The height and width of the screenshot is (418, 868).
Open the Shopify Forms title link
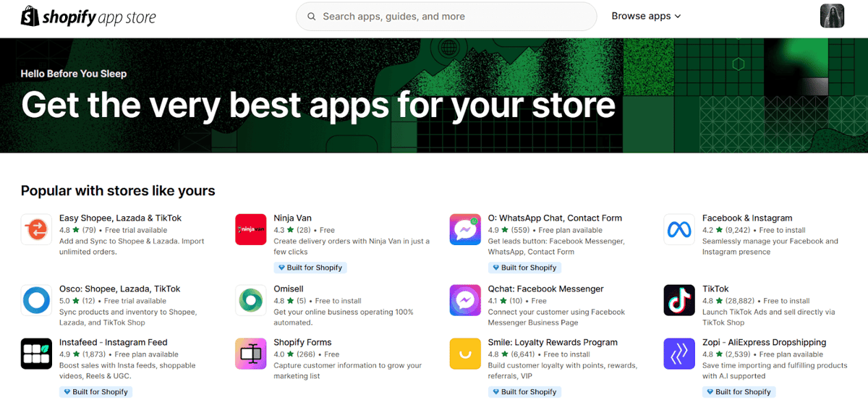pyautogui.click(x=302, y=342)
